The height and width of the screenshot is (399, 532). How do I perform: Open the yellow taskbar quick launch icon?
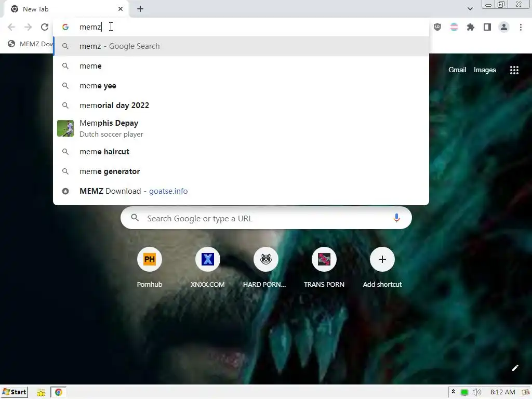[41, 393]
